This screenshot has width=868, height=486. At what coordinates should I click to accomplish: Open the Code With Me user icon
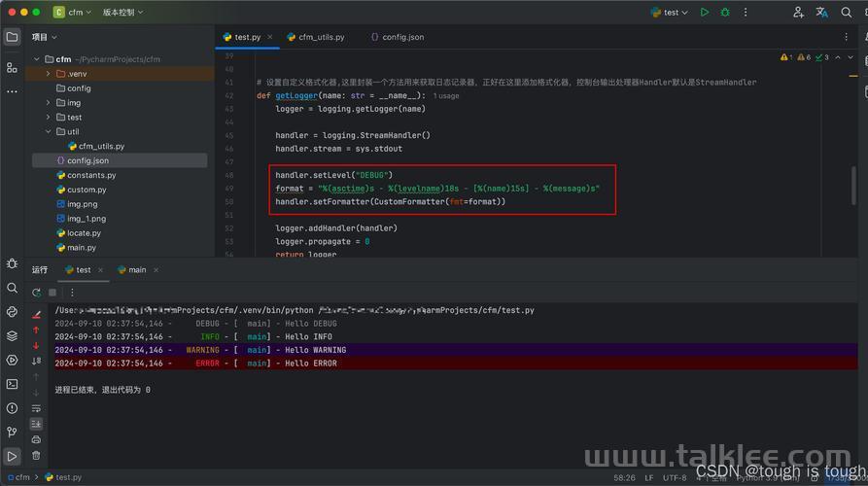(x=798, y=13)
